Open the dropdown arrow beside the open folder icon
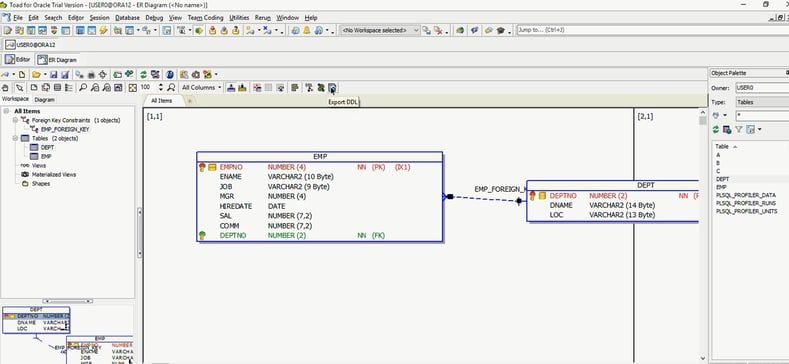The image size is (789, 364). (45, 75)
